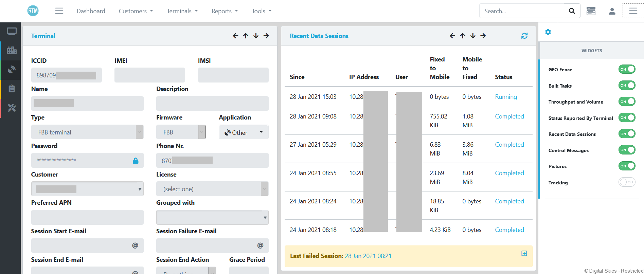The height and width of the screenshot is (274, 644).
Task: Refresh the Recent Data Sessions panel
Action: point(524,36)
